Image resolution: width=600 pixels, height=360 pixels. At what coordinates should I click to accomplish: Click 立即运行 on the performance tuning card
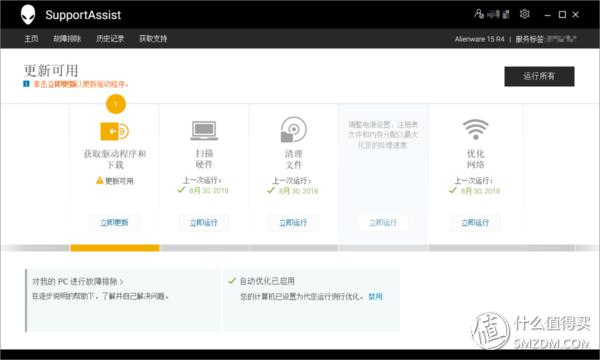pos(383,223)
